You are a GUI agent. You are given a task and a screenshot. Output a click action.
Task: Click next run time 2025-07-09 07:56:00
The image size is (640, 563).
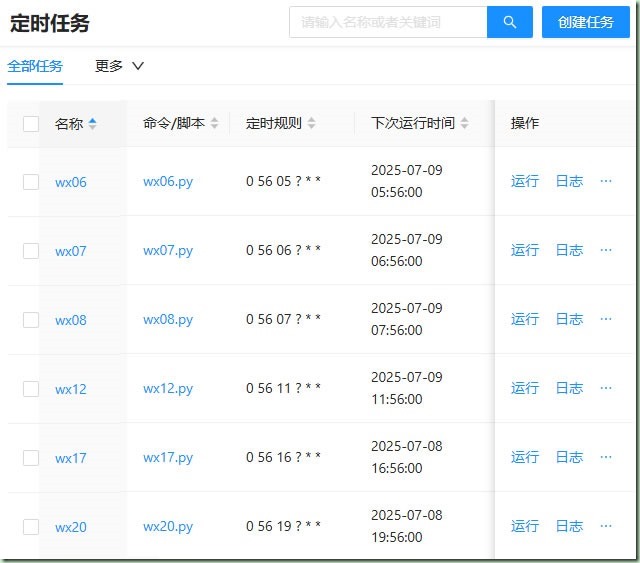(407, 319)
